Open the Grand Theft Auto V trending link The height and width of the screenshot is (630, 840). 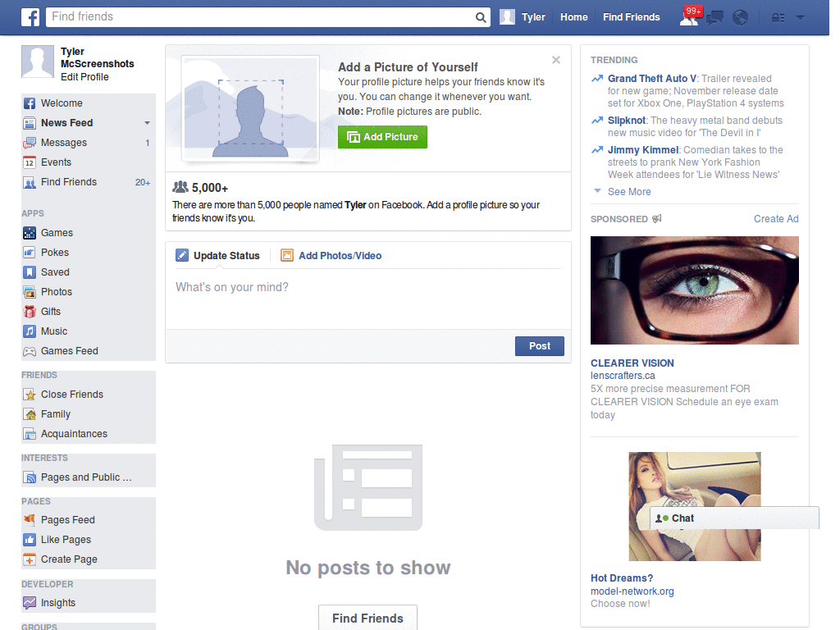(x=652, y=78)
